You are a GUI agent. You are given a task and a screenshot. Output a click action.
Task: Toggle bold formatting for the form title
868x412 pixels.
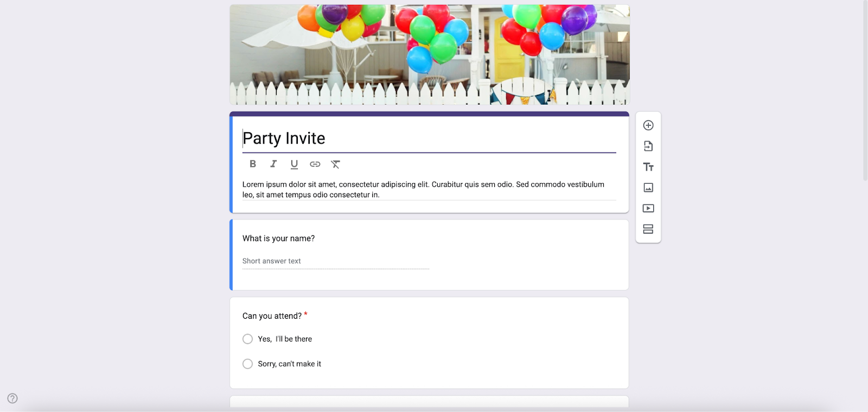pos(253,164)
